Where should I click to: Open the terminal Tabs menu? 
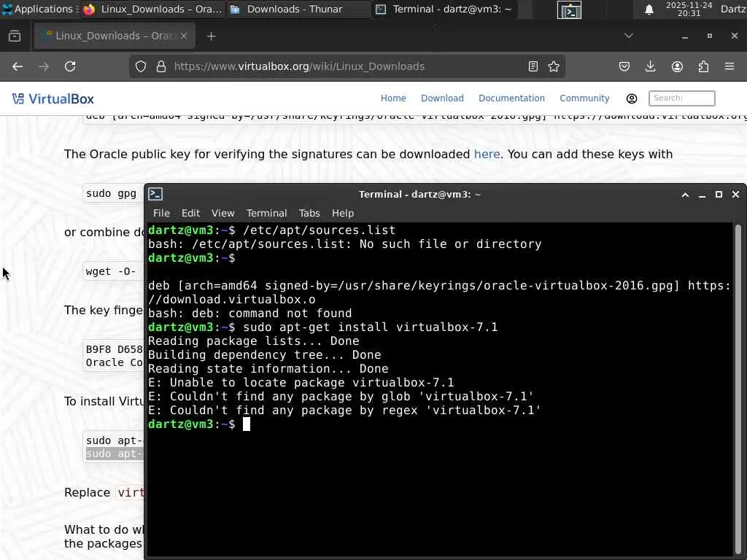click(x=309, y=214)
